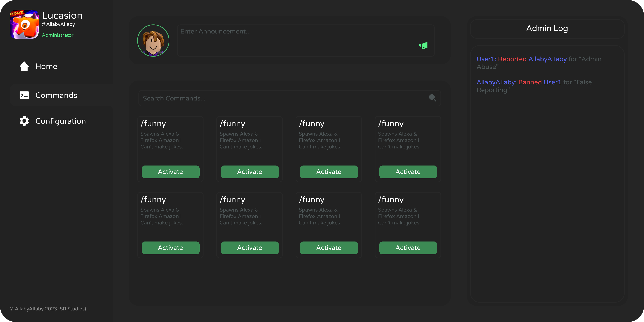Click the AllabyAllaby Banned User1 log entry
Screen dimensions: 644x322
click(x=534, y=86)
